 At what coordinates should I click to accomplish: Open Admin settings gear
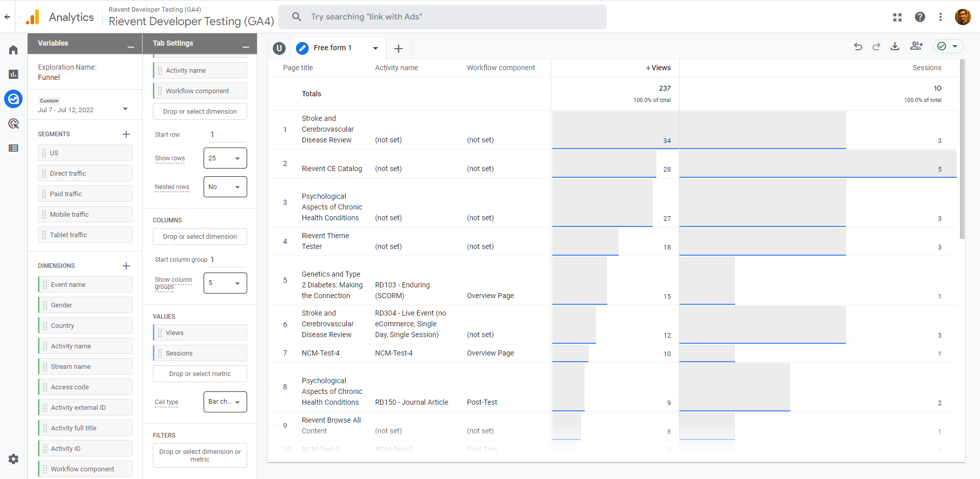point(13,459)
